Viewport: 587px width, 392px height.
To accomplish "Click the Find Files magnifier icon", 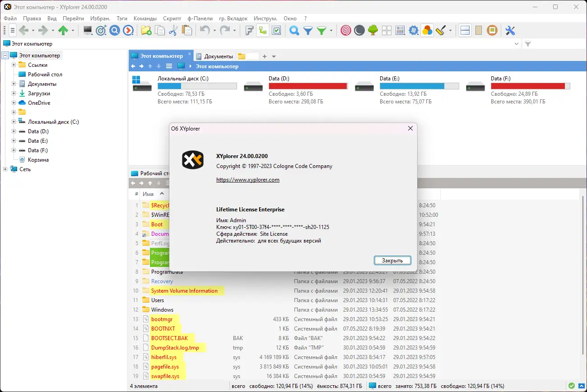I will [294, 30].
